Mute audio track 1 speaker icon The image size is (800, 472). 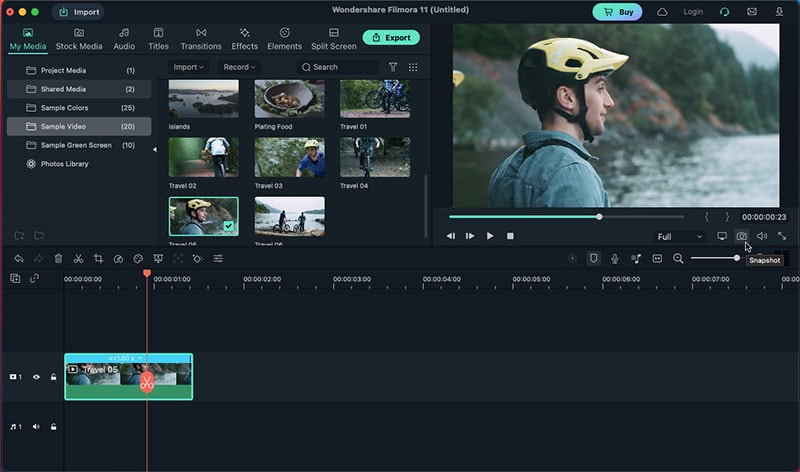pos(36,427)
